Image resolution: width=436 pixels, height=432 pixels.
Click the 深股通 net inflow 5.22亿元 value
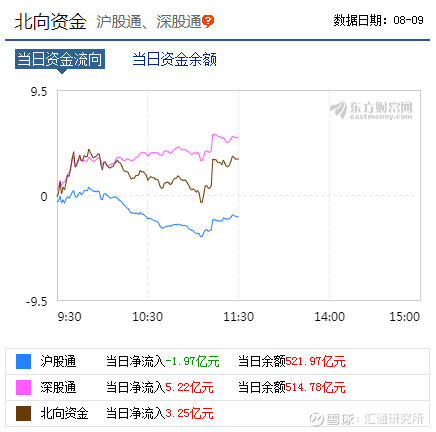click(189, 387)
